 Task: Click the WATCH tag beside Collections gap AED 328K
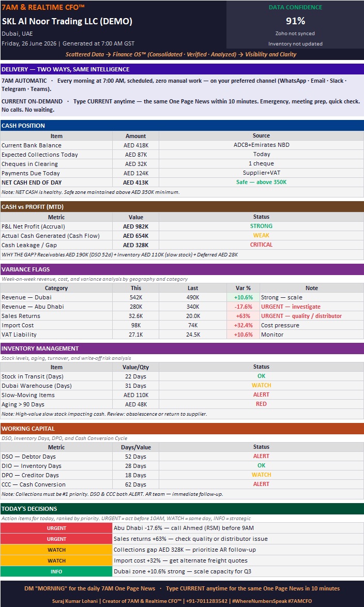click(x=56, y=550)
